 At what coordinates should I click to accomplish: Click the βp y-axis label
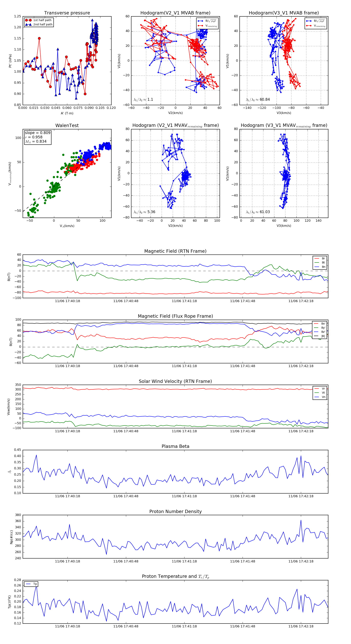coord(10,471)
